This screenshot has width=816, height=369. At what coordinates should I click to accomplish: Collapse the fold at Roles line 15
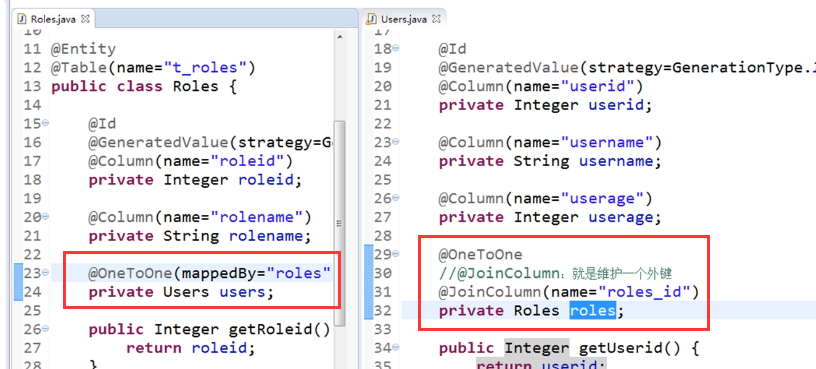pos(45,123)
